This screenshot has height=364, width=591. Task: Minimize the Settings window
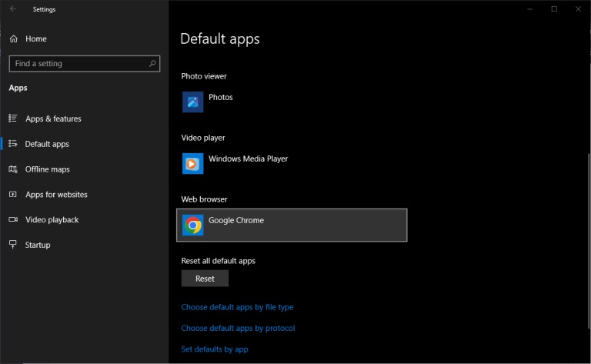pos(530,8)
